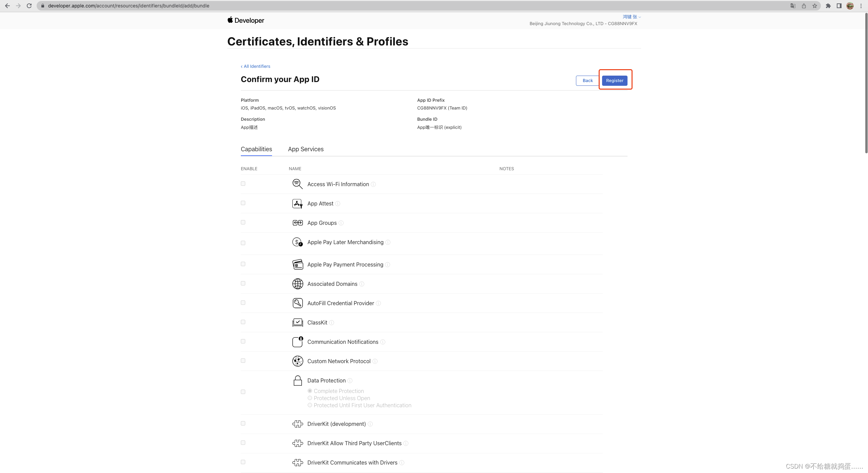Click the Data Protection lock icon
This screenshot has width=868, height=473.
coord(297,380)
